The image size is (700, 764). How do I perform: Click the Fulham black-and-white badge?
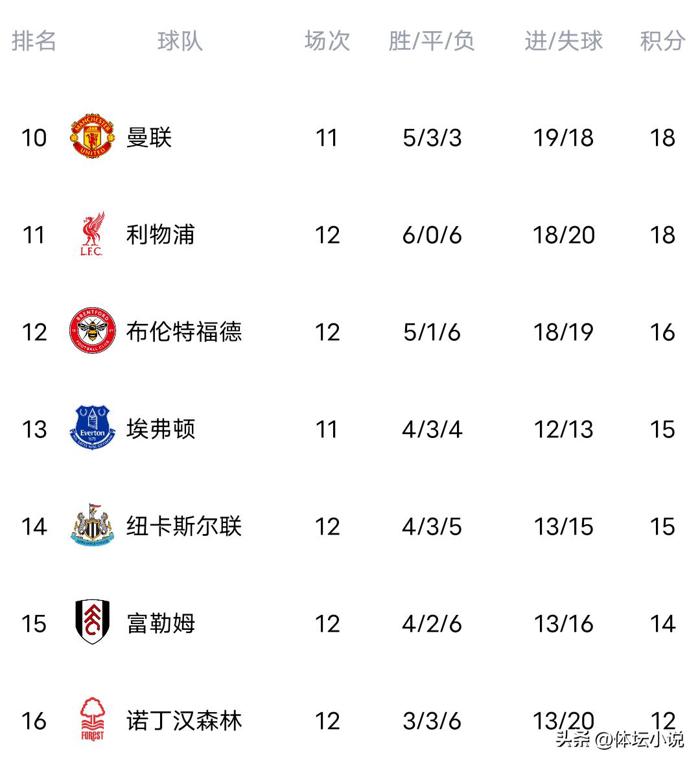tap(92, 623)
